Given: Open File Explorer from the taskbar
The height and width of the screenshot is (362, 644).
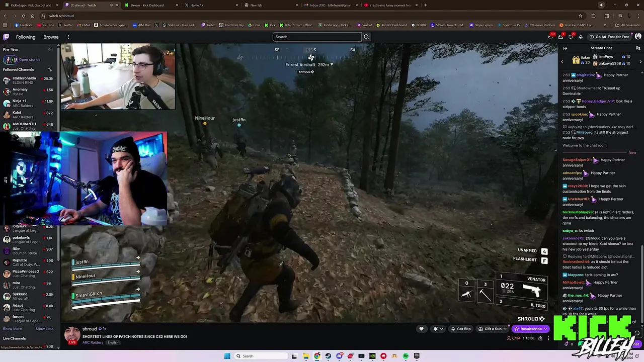Looking at the screenshot, I should [x=306, y=356].
